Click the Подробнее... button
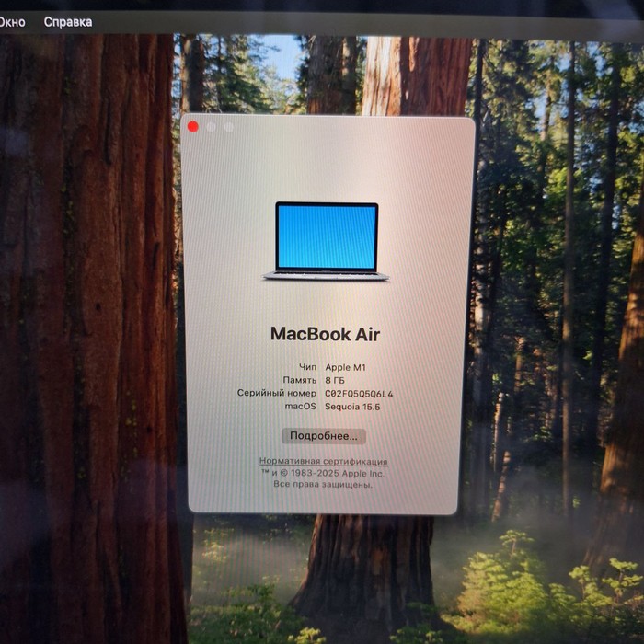644x644 pixels. coord(324,436)
